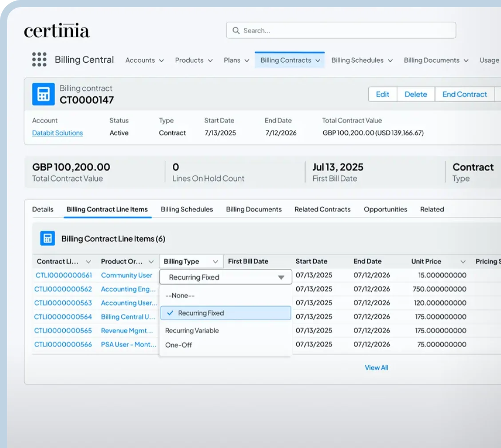Expand the Billing Contracts nav dropdown
The image size is (501, 448).
(318, 60)
